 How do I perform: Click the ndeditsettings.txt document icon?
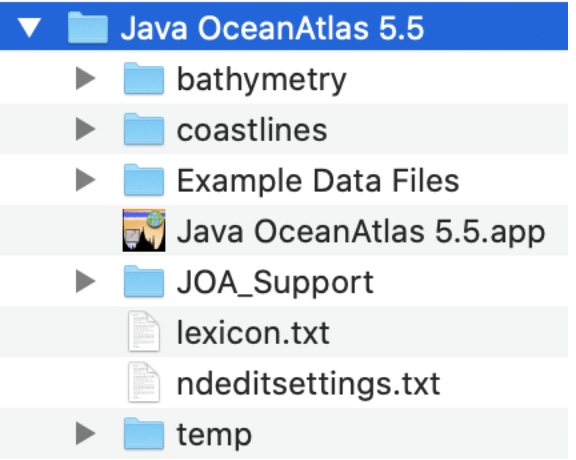pyautogui.click(x=144, y=382)
